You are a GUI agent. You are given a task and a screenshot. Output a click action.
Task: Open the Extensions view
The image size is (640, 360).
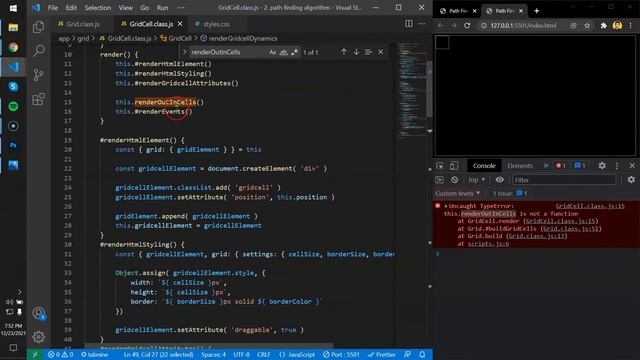[39, 99]
